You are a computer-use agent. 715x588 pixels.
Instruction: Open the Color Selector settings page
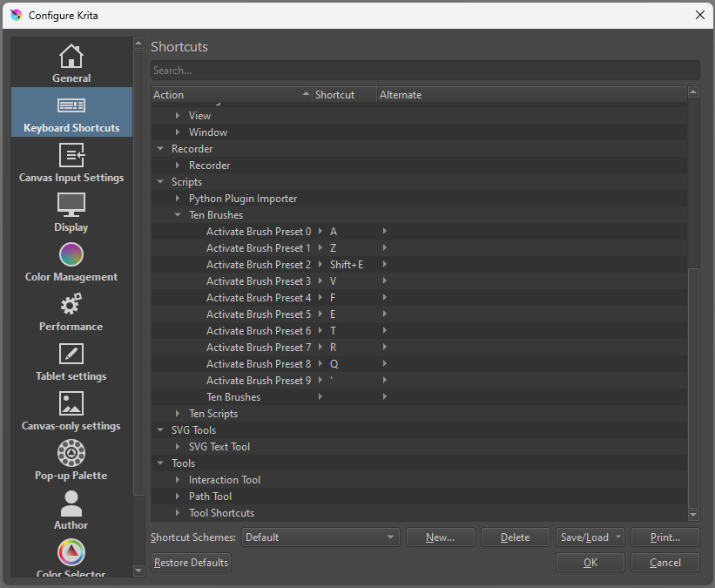(x=71, y=558)
